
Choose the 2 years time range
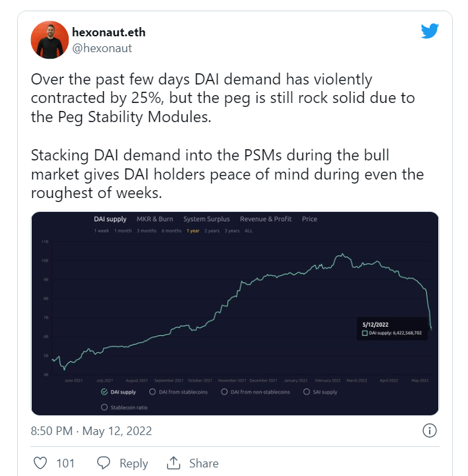pyautogui.click(x=212, y=230)
